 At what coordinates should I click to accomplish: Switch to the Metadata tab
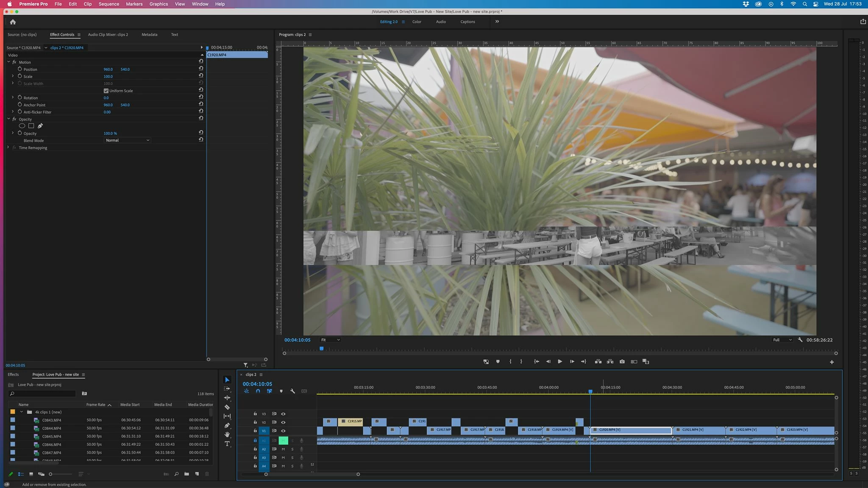pos(149,35)
